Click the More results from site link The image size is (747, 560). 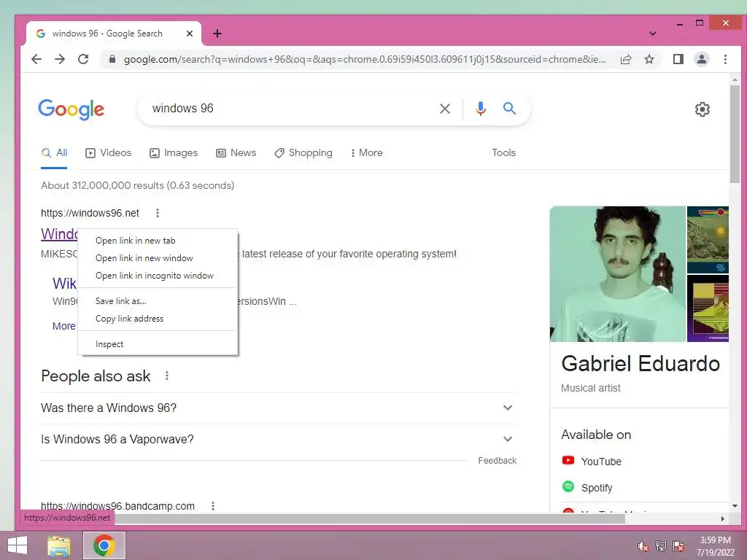click(64, 326)
